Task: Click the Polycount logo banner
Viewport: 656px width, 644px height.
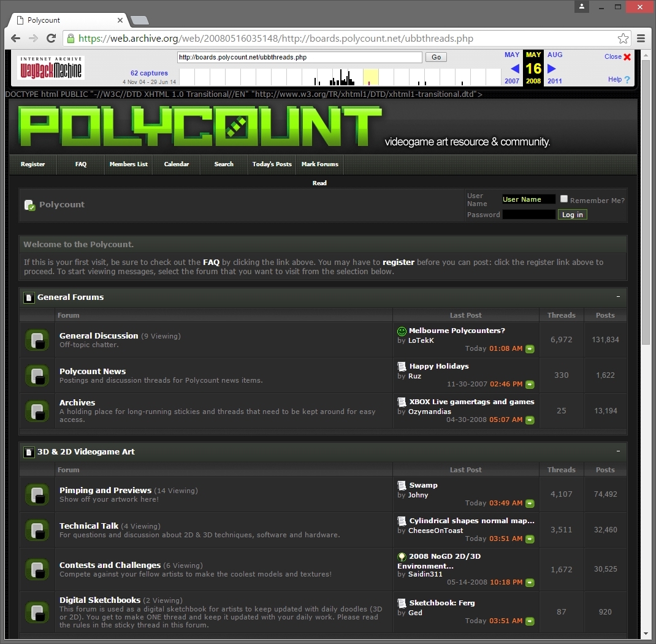Action: coord(200,126)
